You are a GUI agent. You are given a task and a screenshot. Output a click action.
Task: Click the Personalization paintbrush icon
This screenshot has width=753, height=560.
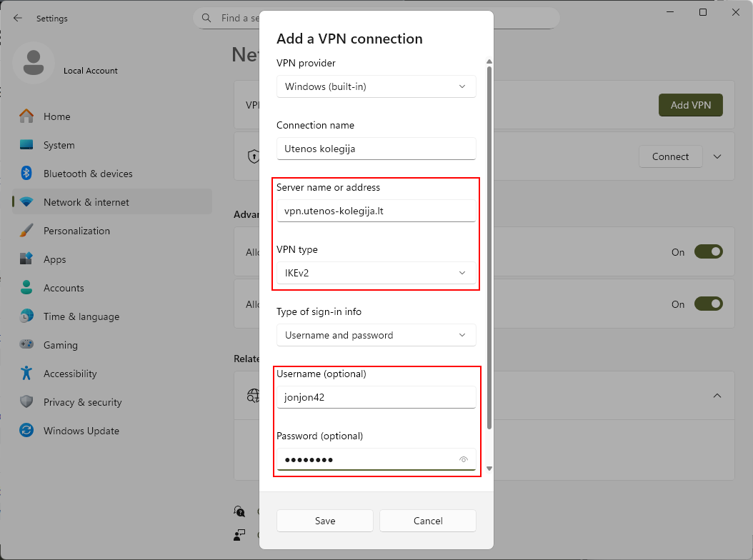coord(26,231)
